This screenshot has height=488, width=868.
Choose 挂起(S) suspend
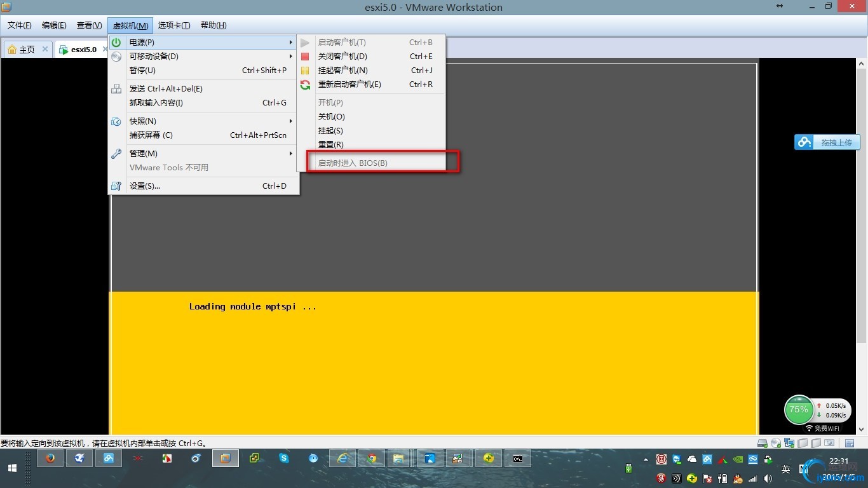372,131
